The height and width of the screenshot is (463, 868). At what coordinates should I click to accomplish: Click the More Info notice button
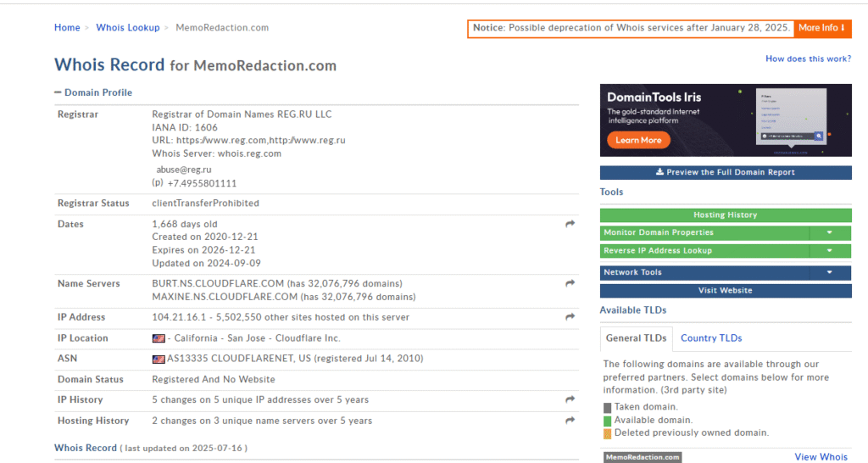(x=822, y=28)
